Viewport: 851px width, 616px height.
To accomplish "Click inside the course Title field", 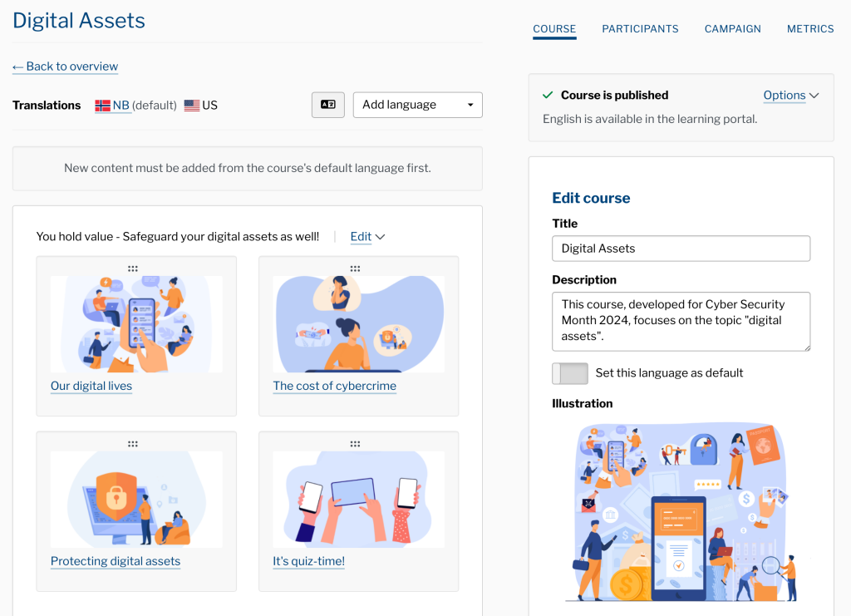I will pyautogui.click(x=681, y=248).
